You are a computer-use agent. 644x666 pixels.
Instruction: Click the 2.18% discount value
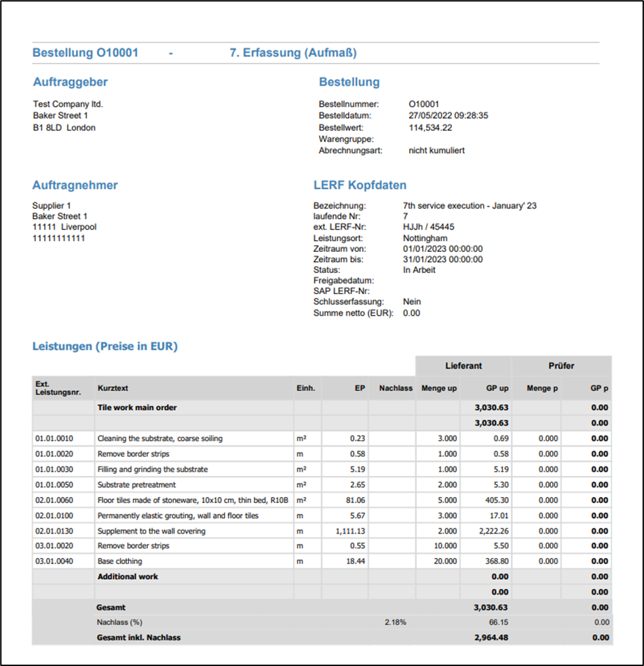tap(395, 623)
